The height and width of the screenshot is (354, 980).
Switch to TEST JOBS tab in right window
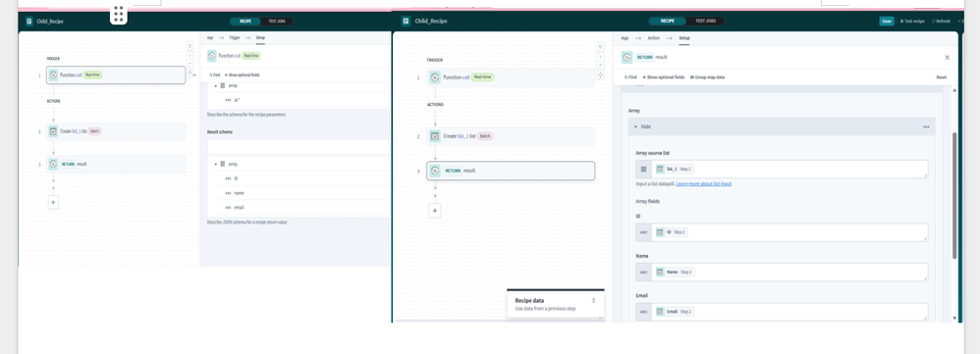pos(705,21)
